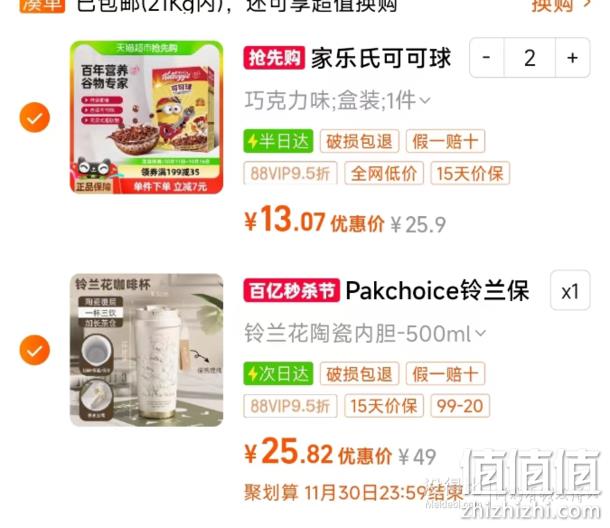Tap the green 半日达 delivery badge
610x528 pixels.
click(x=278, y=141)
